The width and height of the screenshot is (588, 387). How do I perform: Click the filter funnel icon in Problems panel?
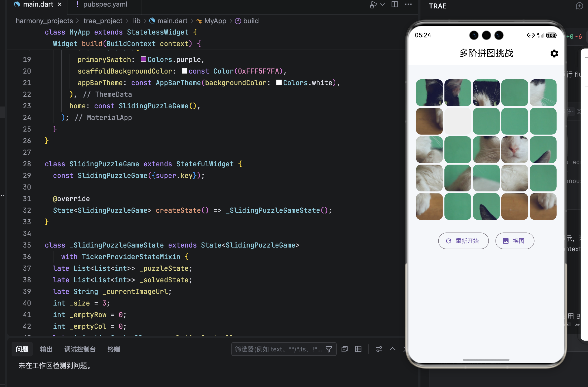click(x=329, y=349)
